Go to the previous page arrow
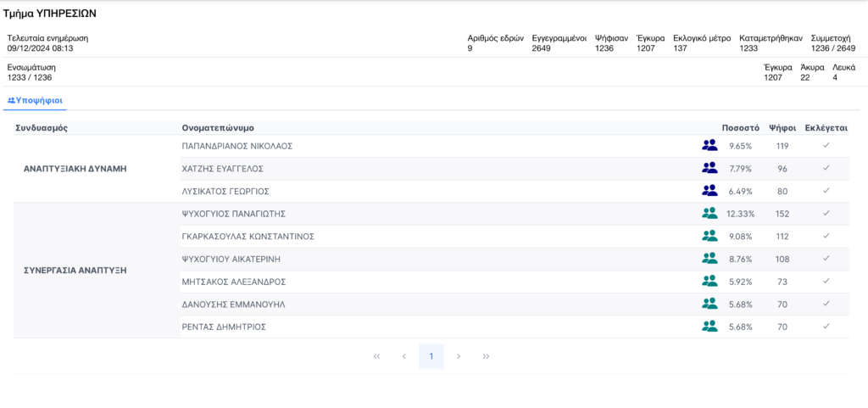868x408 pixels. 404,356
